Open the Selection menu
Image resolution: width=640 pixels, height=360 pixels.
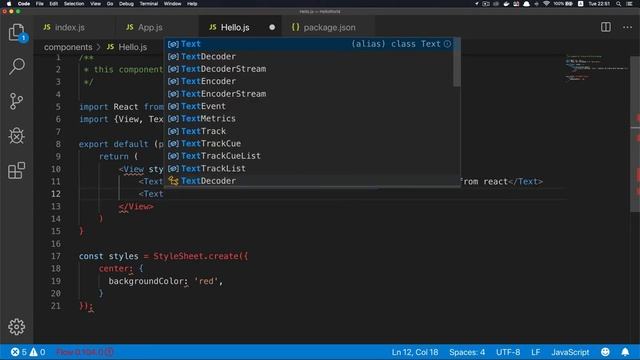coord(74,4)
